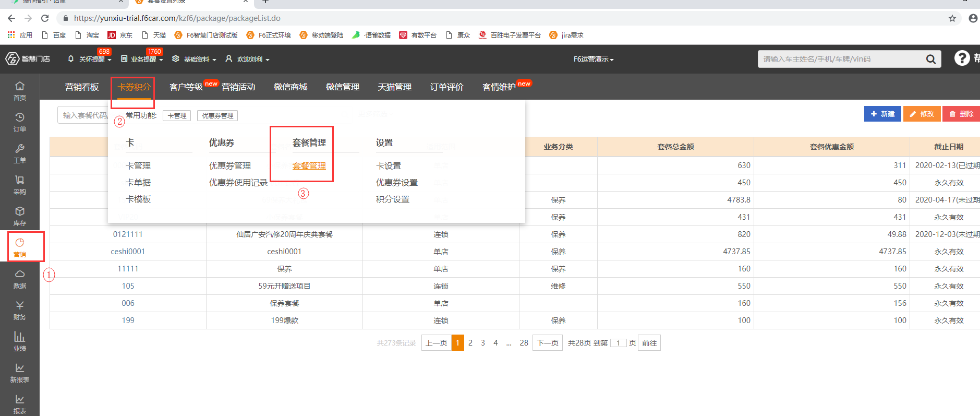Open the 卡设置 menu link

coord(389,165)
